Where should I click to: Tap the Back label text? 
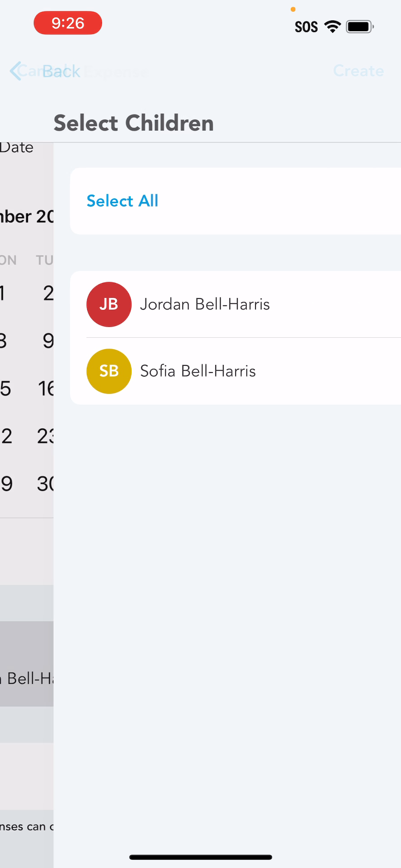point(61,71)
